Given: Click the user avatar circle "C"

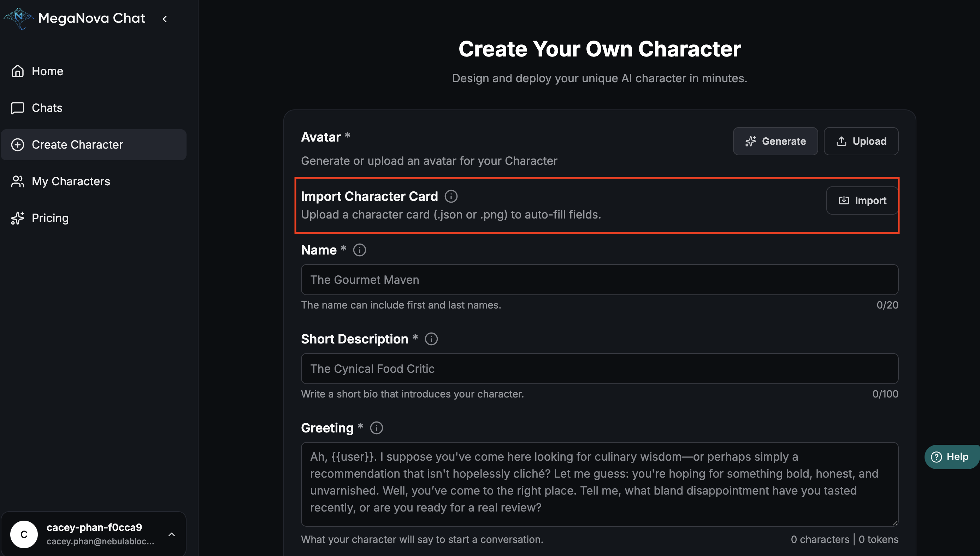Looking at the screenshot, I should coord(24,534).
